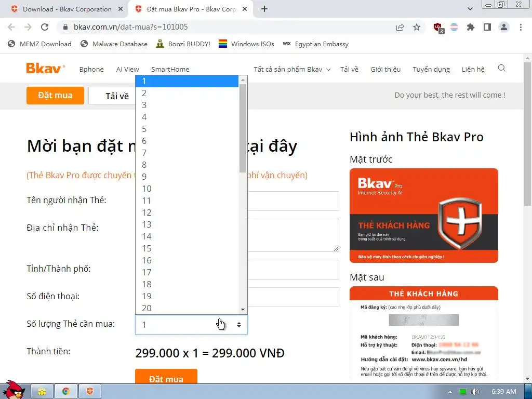The image size is (532, 399).
Task: Open the Bkav site search magnifier
Action: coord(501,68)
